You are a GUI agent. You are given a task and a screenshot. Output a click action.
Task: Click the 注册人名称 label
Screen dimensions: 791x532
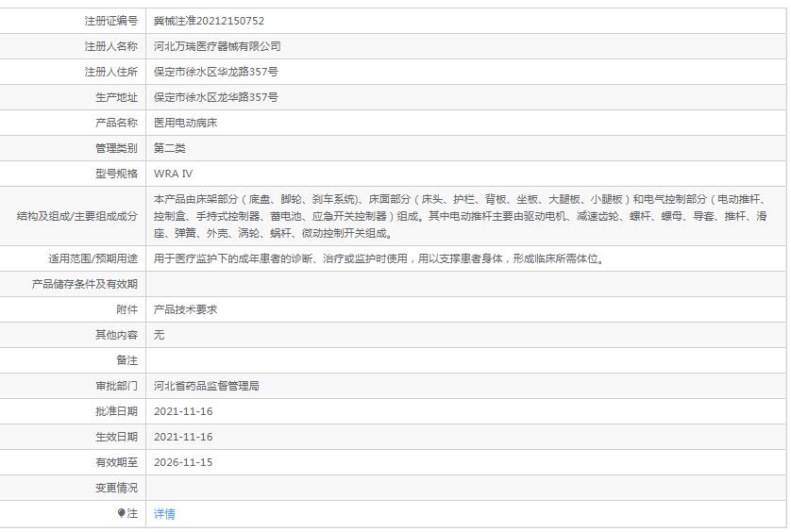coord(111,46)
